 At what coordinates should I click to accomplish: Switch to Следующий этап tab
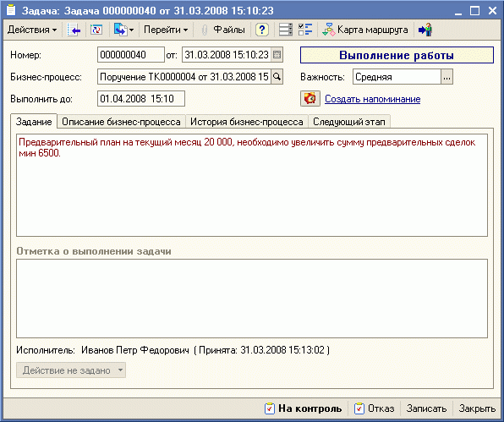pyautogui.click(x=349, y=122)
